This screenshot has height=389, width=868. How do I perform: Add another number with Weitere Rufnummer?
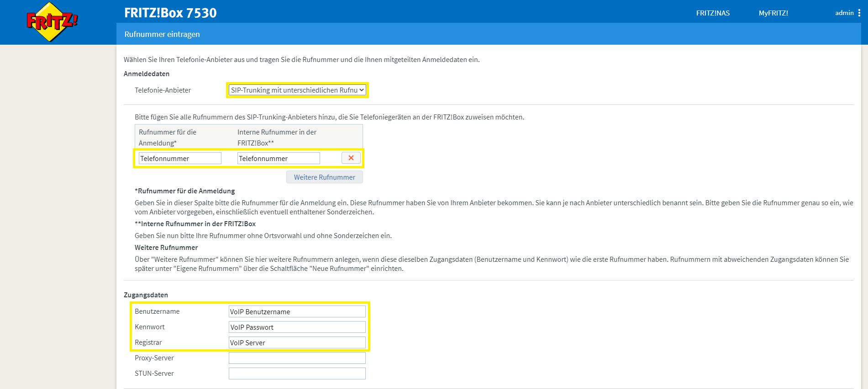tap(325, 177)
